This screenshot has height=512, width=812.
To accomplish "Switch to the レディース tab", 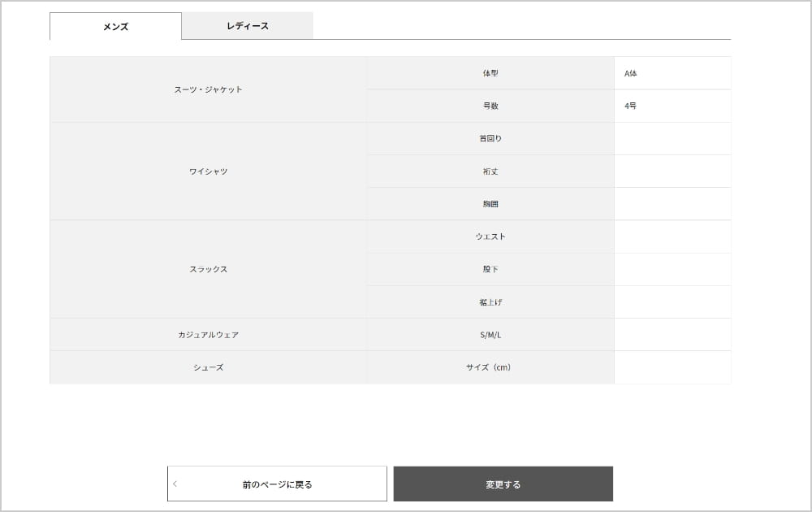I will pos(248,26).
